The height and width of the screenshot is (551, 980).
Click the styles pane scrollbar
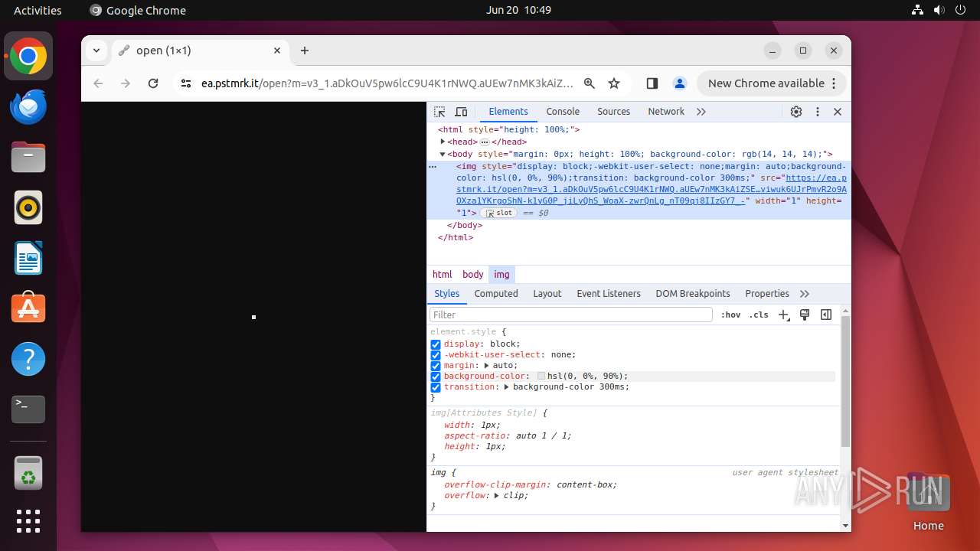(x=845, y=381)
